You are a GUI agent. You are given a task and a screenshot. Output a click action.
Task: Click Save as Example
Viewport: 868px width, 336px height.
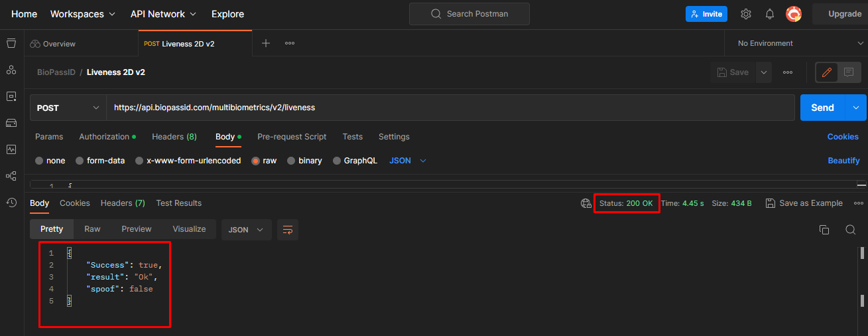(x=804, y=203)
